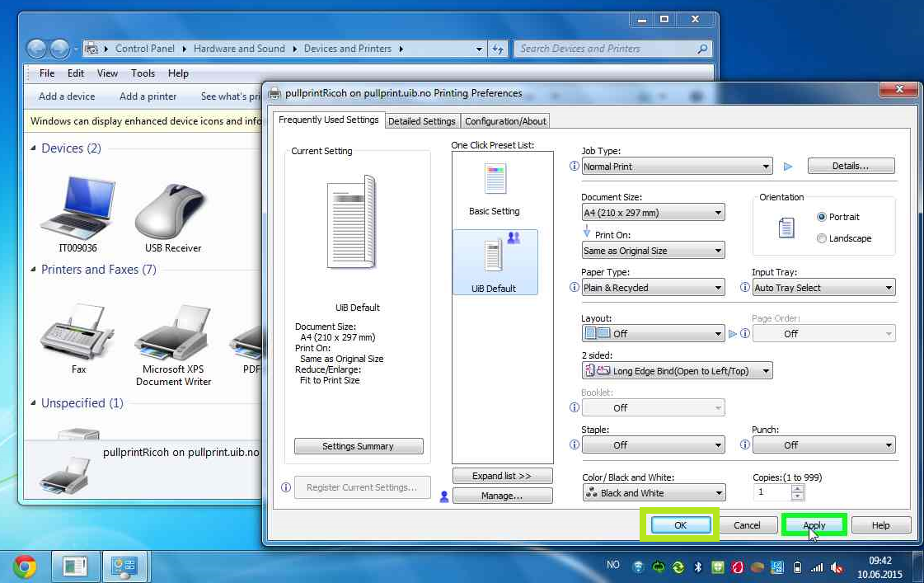This screenshot has height=583, width=924.
Task: Open the 2 sided binding dropdown
Action: 677,371
